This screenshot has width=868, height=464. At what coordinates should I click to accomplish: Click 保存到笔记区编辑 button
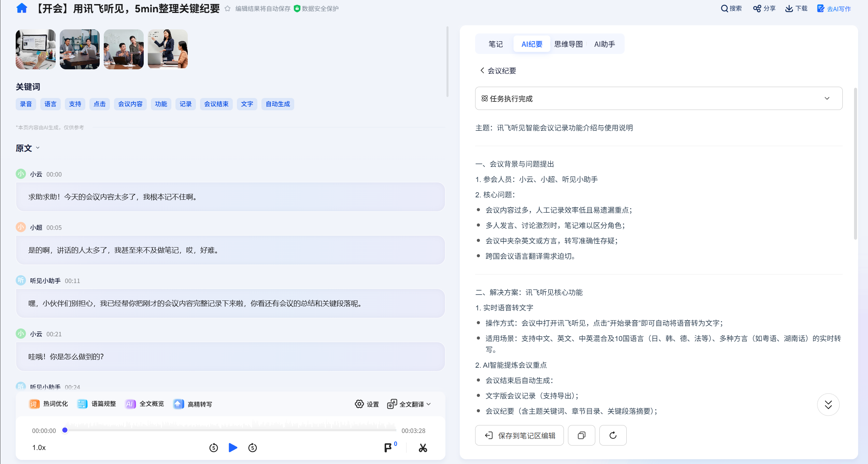point(520,435)
